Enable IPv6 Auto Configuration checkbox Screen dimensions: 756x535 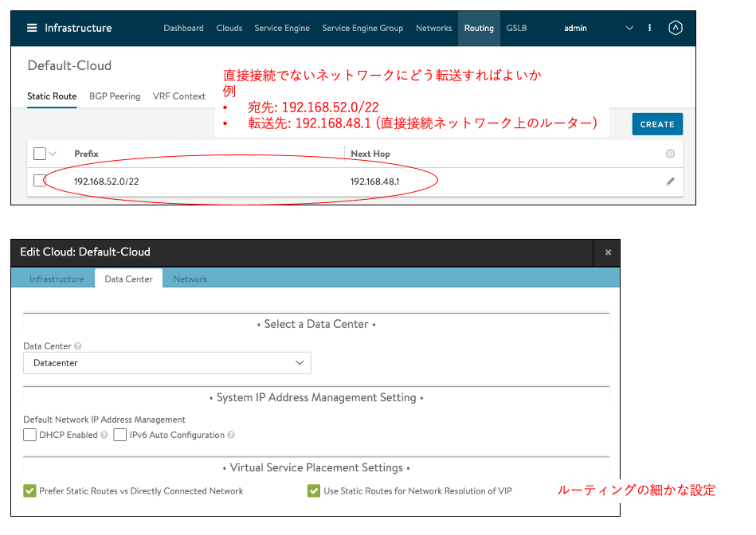point(120,435)
